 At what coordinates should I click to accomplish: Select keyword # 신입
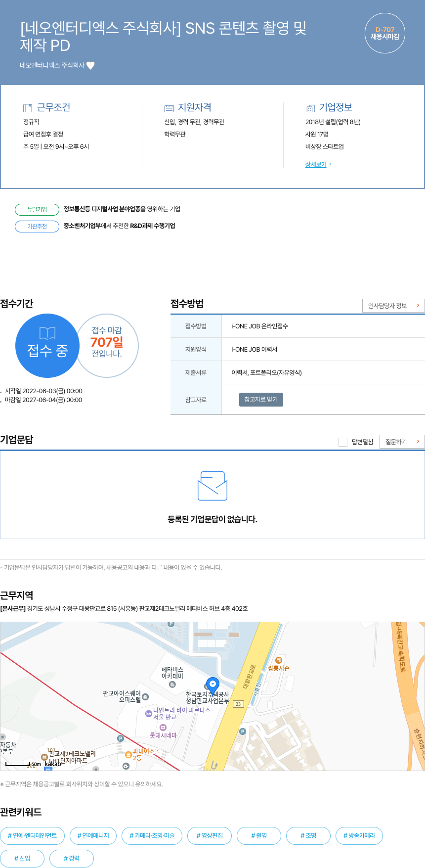pyautogui.click(x=22, y=858)
